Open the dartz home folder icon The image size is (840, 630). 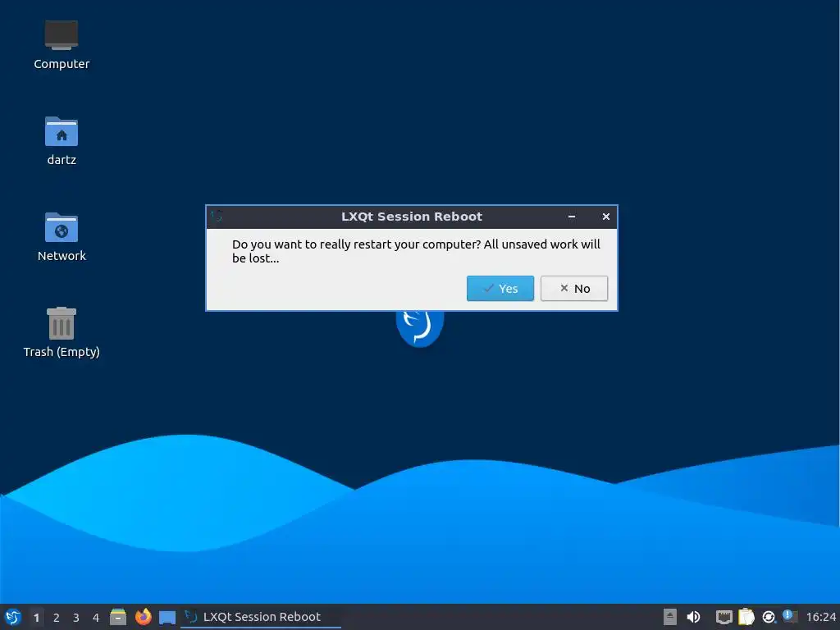coord(61,141)
